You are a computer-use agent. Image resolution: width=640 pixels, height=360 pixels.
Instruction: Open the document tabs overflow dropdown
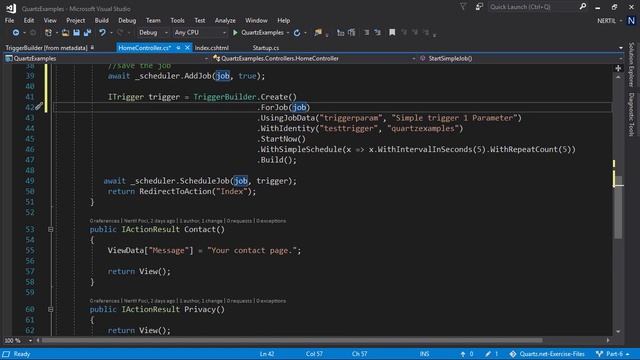click(x=621, y=48)
